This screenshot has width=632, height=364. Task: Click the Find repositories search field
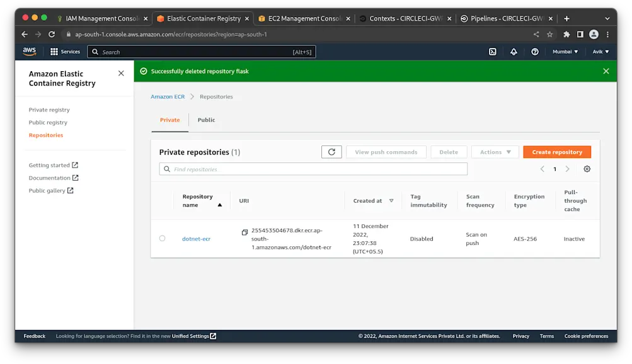point(313,169)
